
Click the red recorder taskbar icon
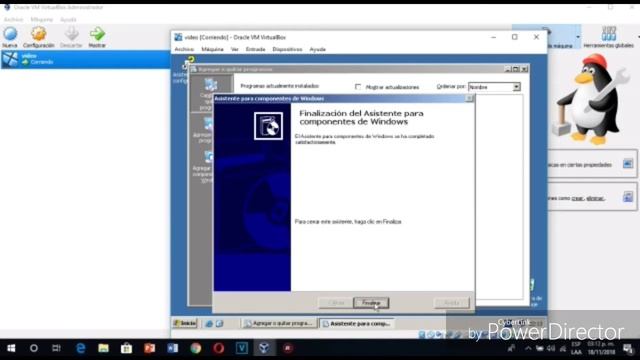(x=288, y=348)
